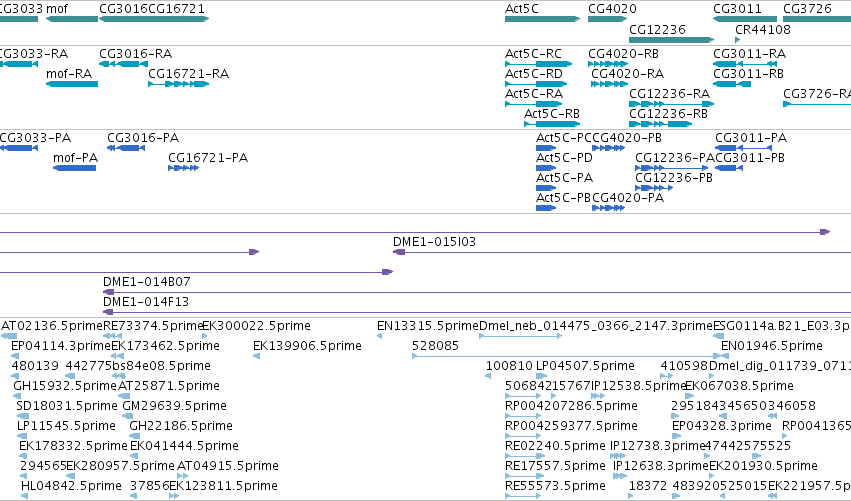Select the Act5C-PD protein bar

point(546,168)
